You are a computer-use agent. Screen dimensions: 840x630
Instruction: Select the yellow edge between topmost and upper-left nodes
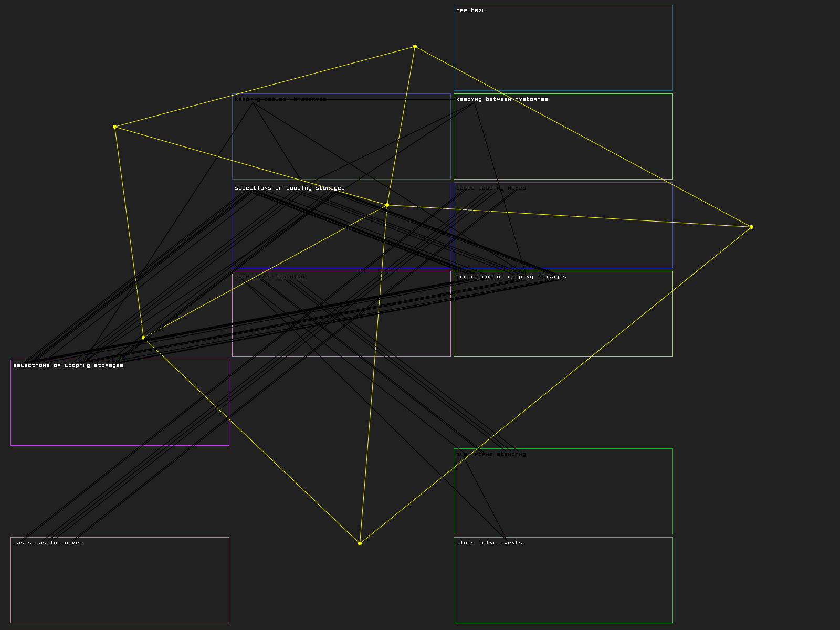pyautogui.click(x=265, y=87)
